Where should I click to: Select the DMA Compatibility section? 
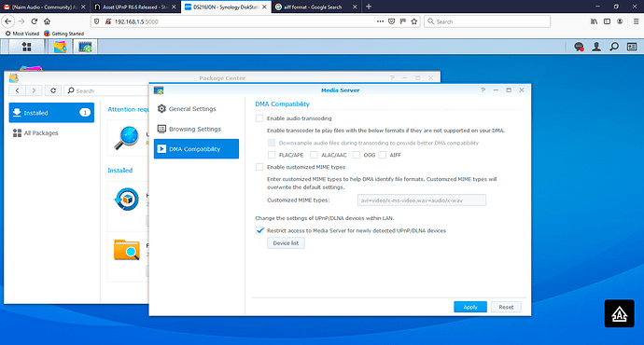tap(196, 149)
